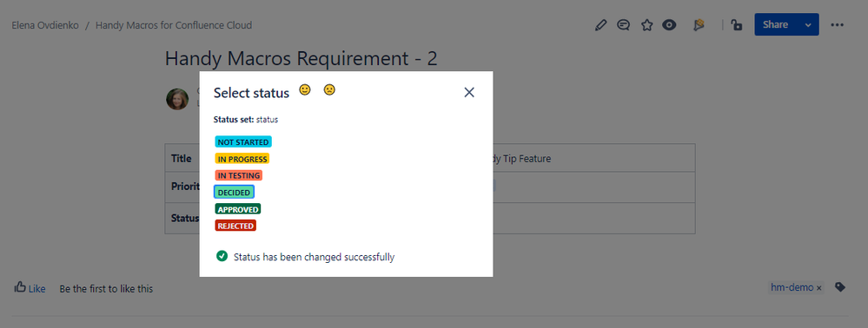Click the pencil edit page icon
This screenshot has height=328, width=868.
coord(600,25)
